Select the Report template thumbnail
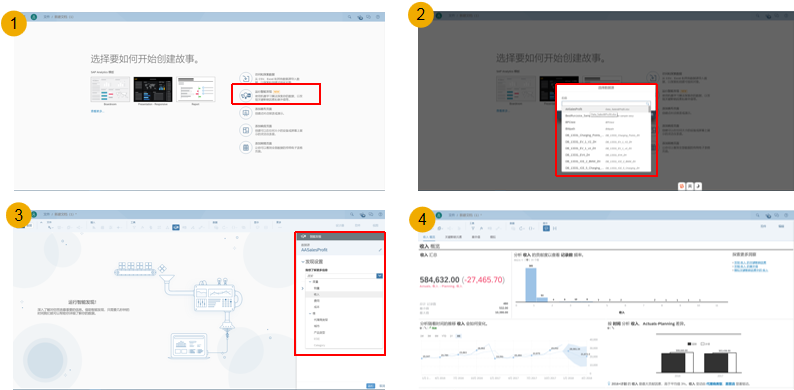 [195, 89]
